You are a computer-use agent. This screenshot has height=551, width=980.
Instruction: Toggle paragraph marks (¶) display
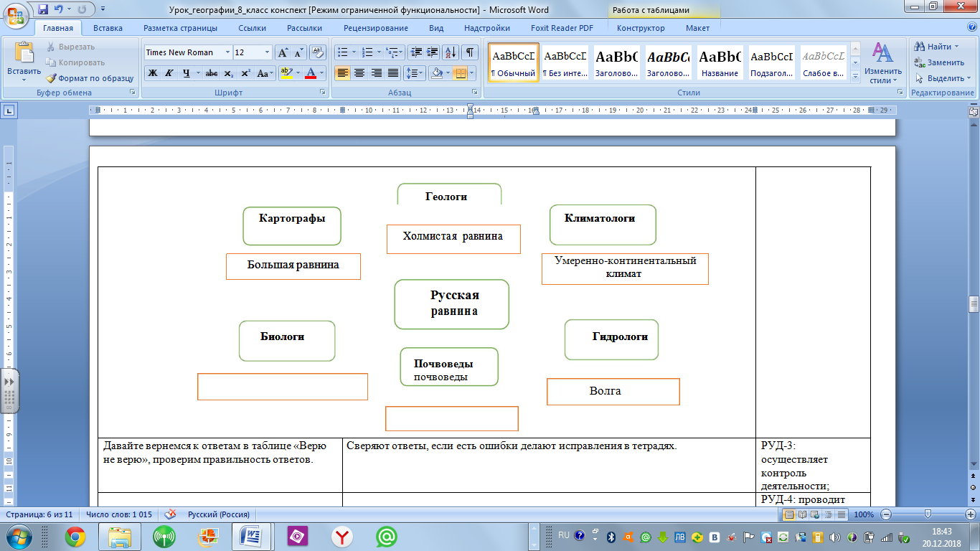pos(469,52)
